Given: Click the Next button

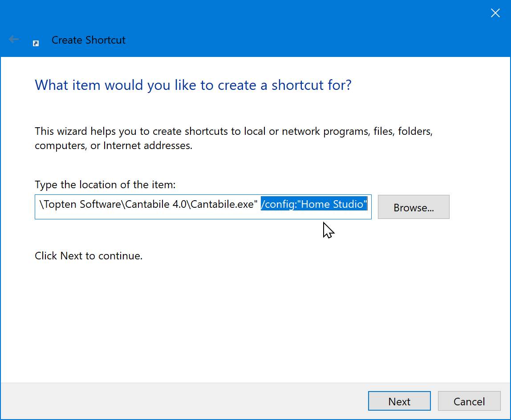Looking at the screenshot, I should coord(399,401).
